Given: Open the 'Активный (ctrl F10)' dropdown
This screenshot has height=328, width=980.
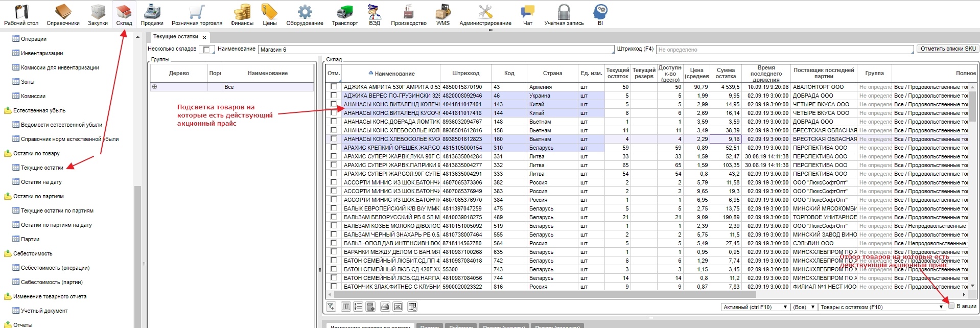Looking at the screenshot, I should pyautogui.click(x=755, y=307).
